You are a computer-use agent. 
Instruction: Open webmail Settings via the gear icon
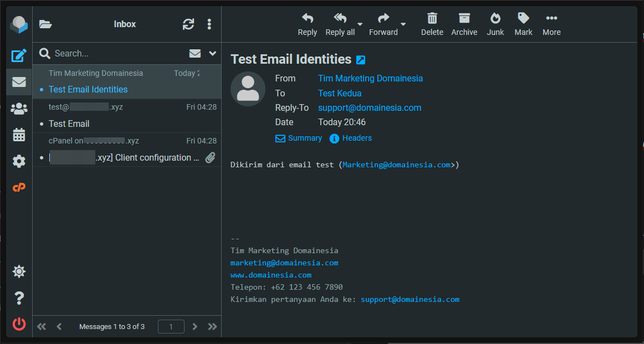click(x=19, y=161)
